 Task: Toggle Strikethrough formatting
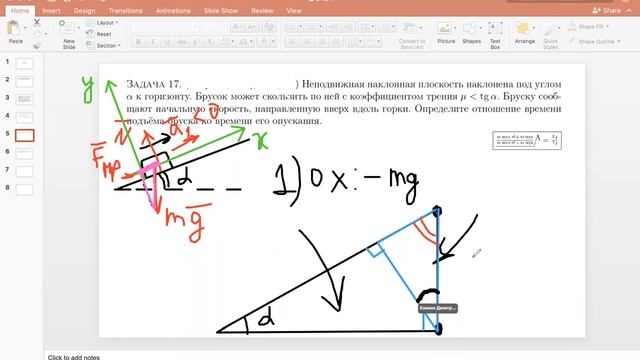pos(182,42)
